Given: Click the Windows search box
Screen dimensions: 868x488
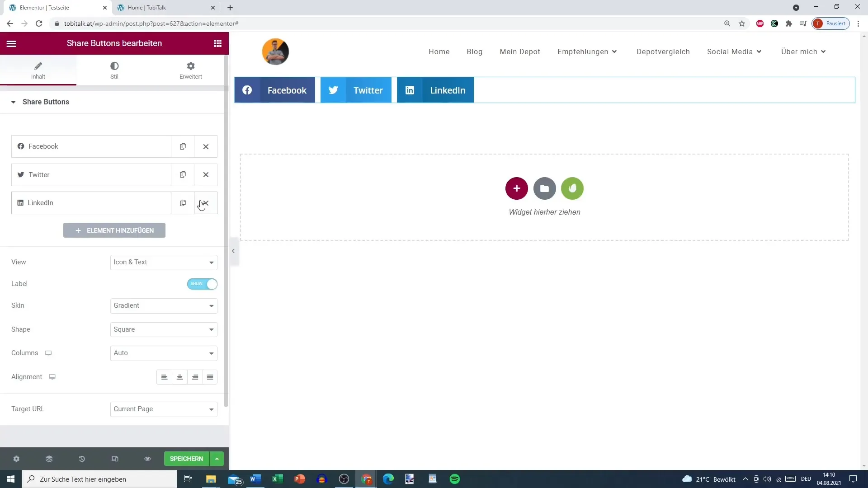Looking at the screenshot, I should point(99,479).
